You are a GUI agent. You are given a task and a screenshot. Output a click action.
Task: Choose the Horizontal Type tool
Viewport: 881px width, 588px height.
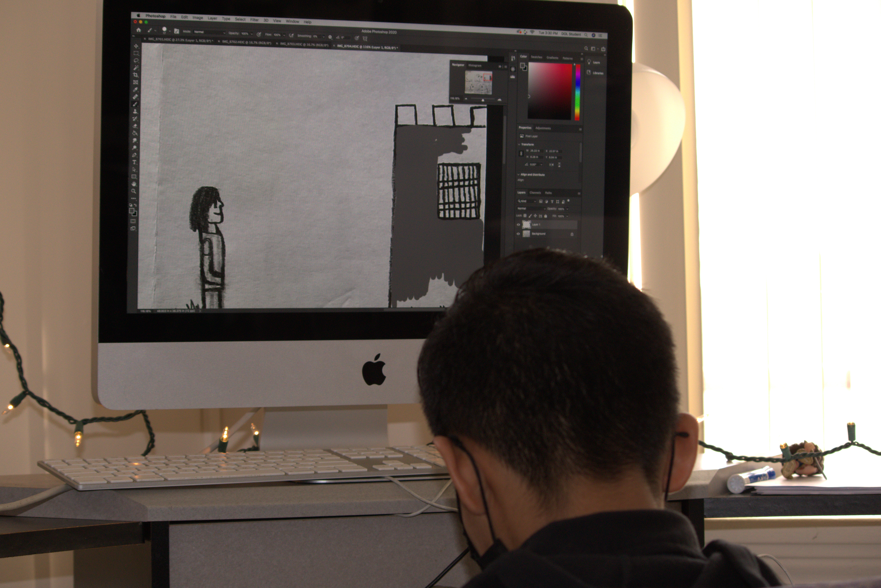pos(134,162)
